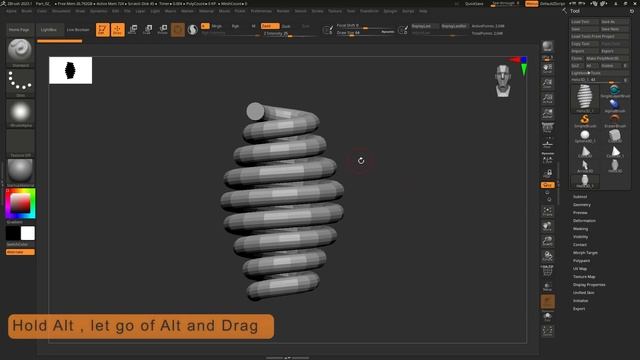Click the Xpose icon

(x=547, y=331)
